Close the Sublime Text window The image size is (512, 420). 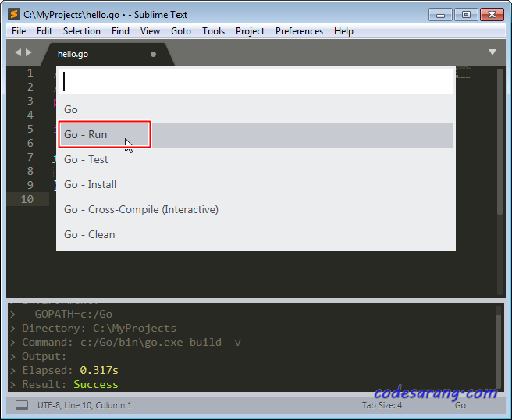click(492, 15)
